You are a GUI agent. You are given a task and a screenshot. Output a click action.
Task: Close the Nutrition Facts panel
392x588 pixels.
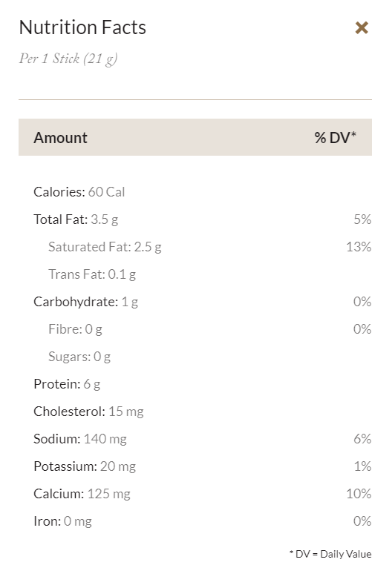click(362, 27)
